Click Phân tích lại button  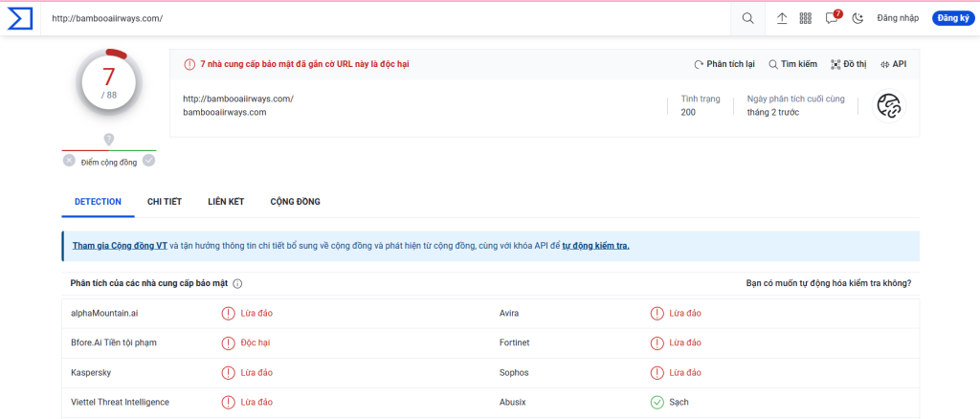point(724,64)
